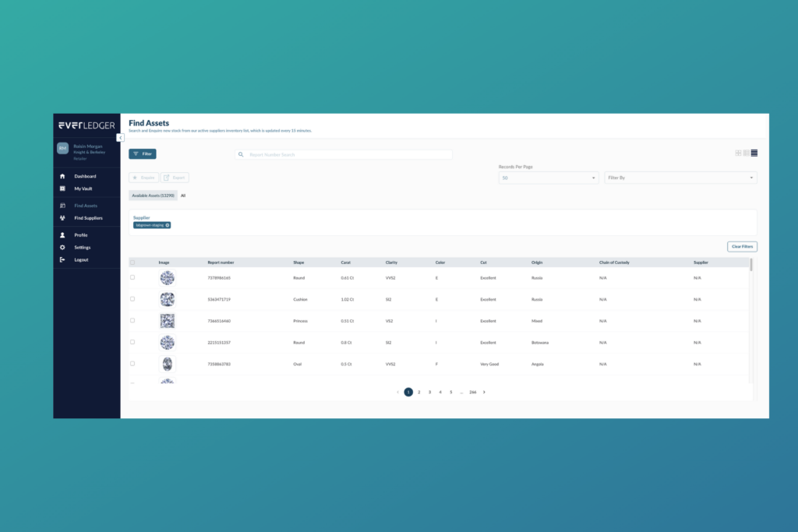Check the box for report 7378986165
Screen dimensions: 798x532
tap(132, 277)
